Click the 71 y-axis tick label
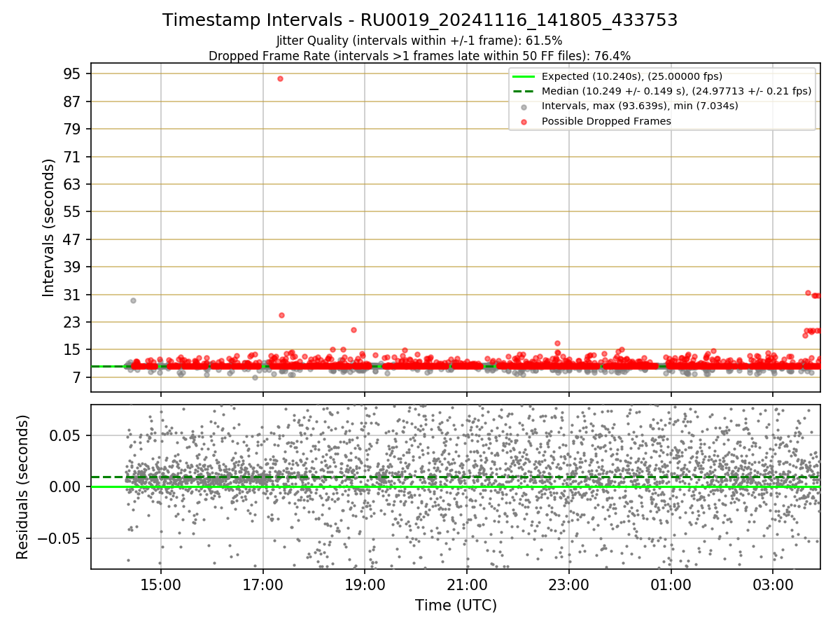The height and width of the screenshot is (630, 840). click(73, 157)
